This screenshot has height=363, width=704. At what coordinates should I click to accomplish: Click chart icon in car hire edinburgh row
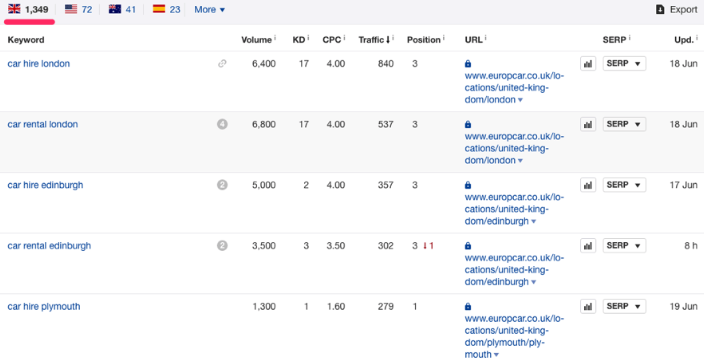coord(588,185)
